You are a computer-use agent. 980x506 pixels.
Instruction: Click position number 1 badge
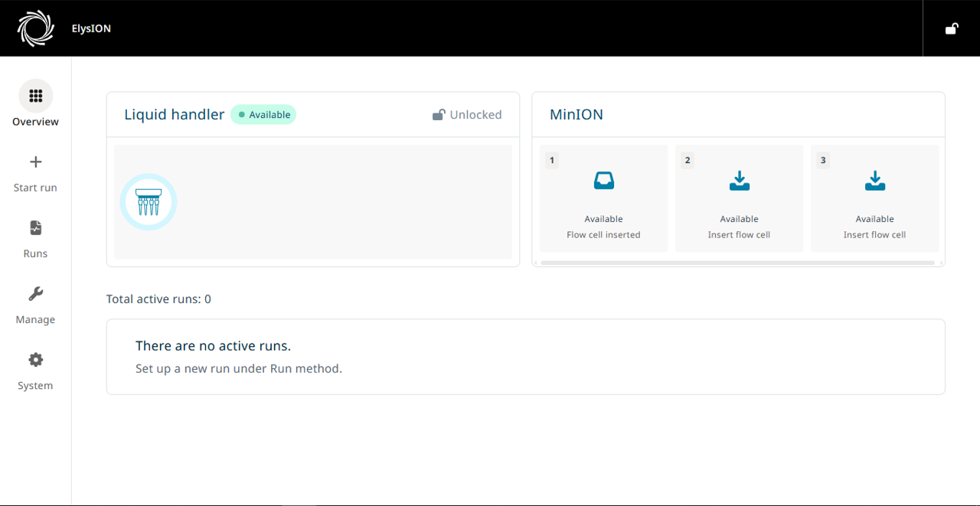(x=552, y=160)
